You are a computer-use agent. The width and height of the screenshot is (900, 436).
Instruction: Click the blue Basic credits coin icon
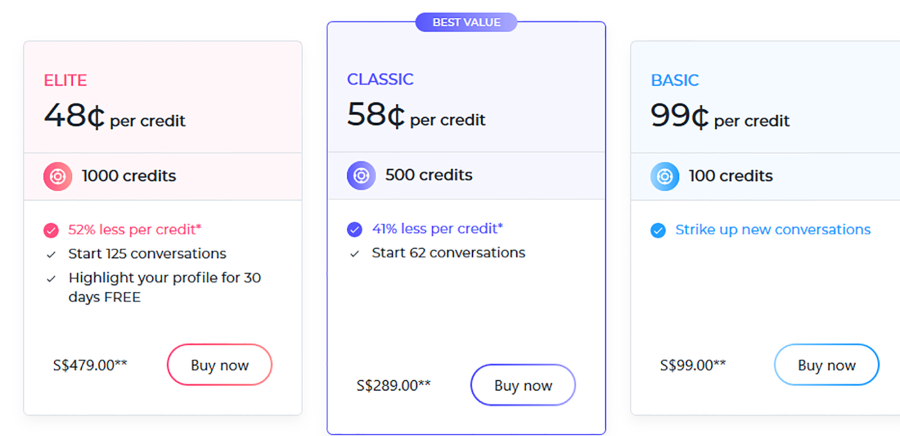click(x=665, y=177)
